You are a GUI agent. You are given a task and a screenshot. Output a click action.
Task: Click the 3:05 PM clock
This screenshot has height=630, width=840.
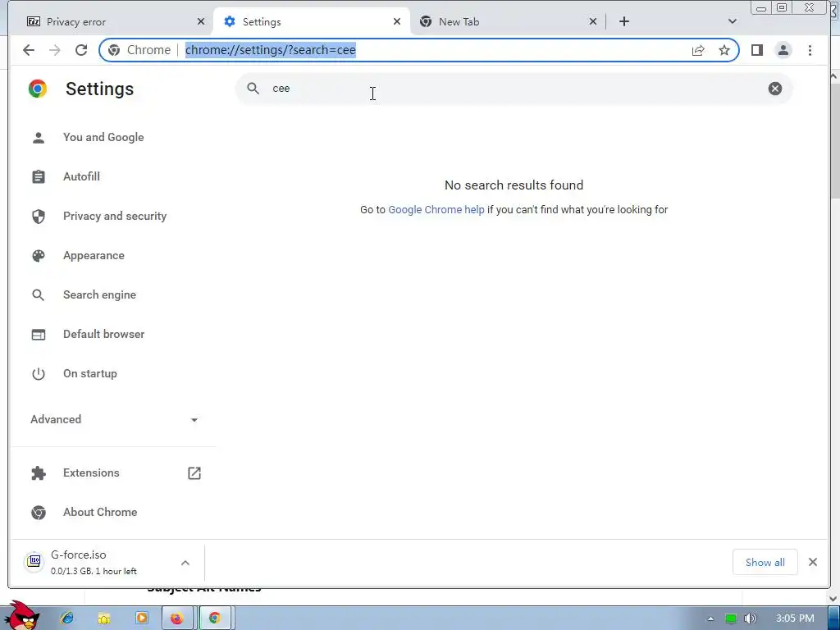click(x=794, y=619)
